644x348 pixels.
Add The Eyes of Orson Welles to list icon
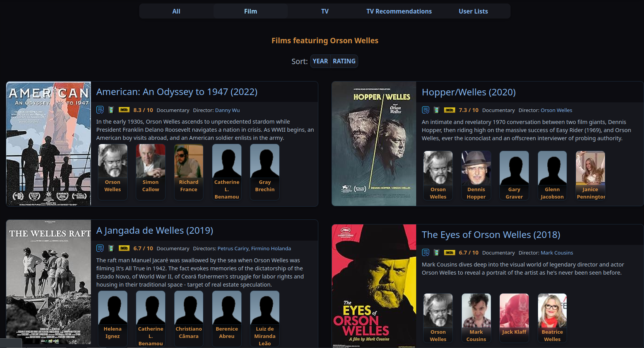point(425,253)
